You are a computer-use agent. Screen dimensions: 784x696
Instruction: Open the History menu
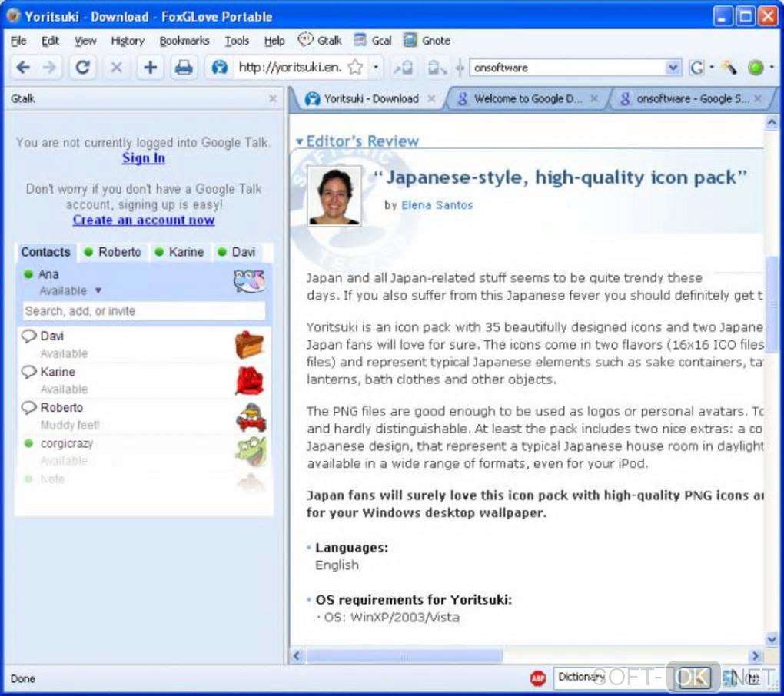(x=128, y=41)
